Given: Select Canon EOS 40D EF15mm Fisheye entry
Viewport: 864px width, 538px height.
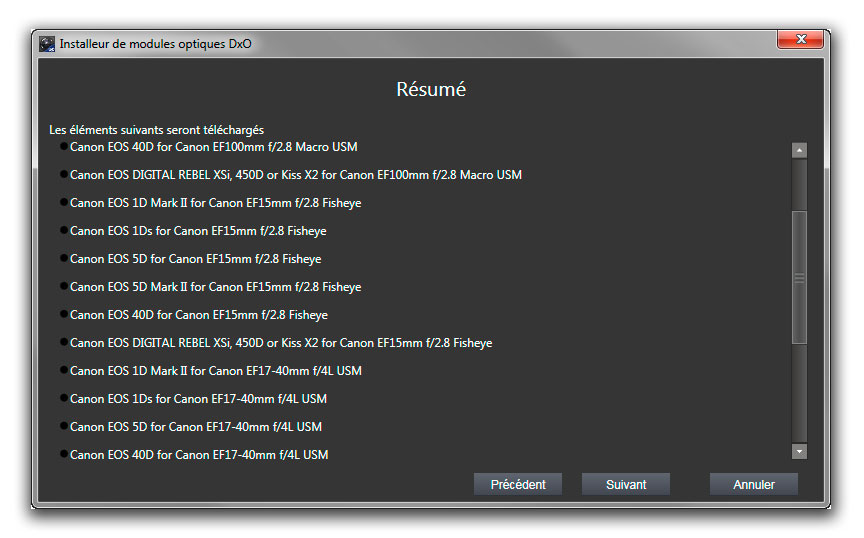Looking at the screenshot, I should 198,315.
